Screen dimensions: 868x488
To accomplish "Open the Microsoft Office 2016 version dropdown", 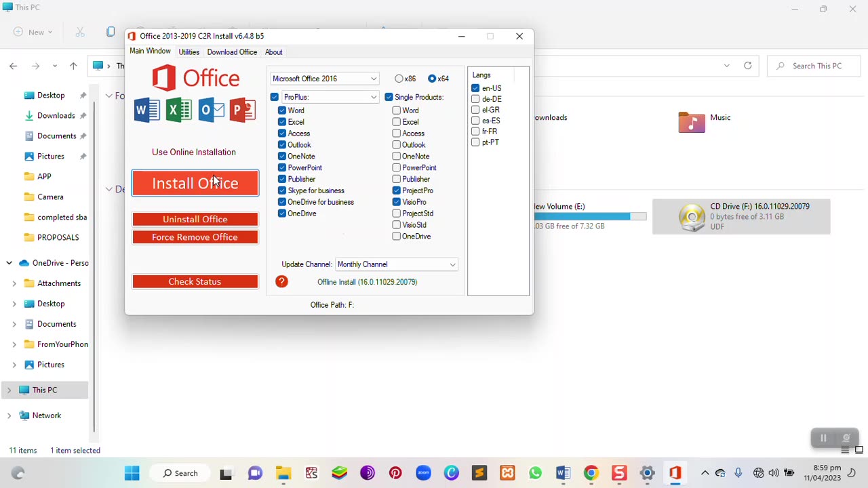I will [x=325, y=79].
